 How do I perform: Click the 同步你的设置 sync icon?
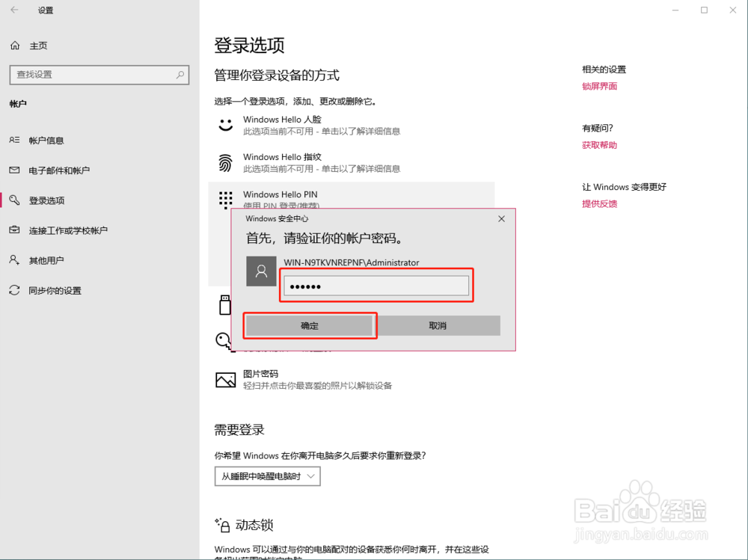pos(14,290)
